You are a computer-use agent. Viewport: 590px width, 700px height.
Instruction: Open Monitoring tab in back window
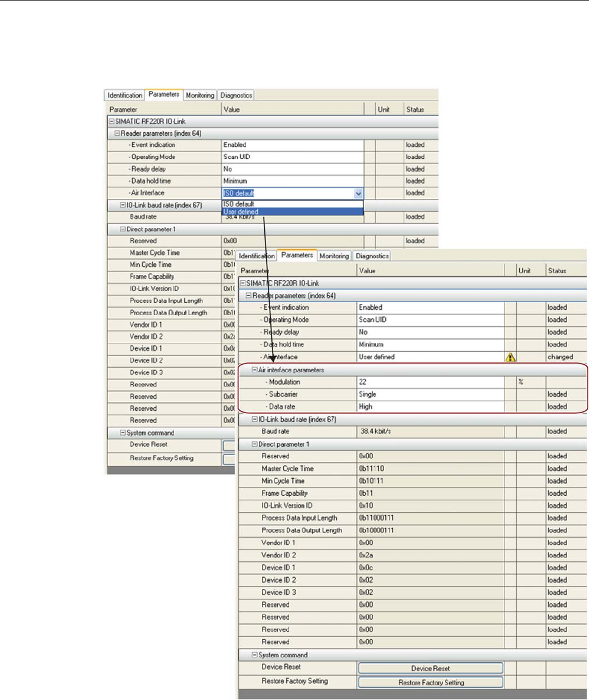(200, 95)
